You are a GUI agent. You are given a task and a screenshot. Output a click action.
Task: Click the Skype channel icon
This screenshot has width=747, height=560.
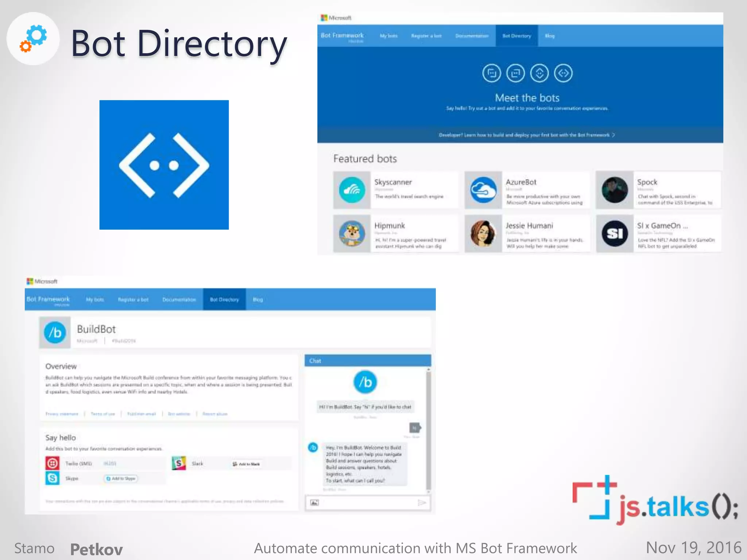53,478
